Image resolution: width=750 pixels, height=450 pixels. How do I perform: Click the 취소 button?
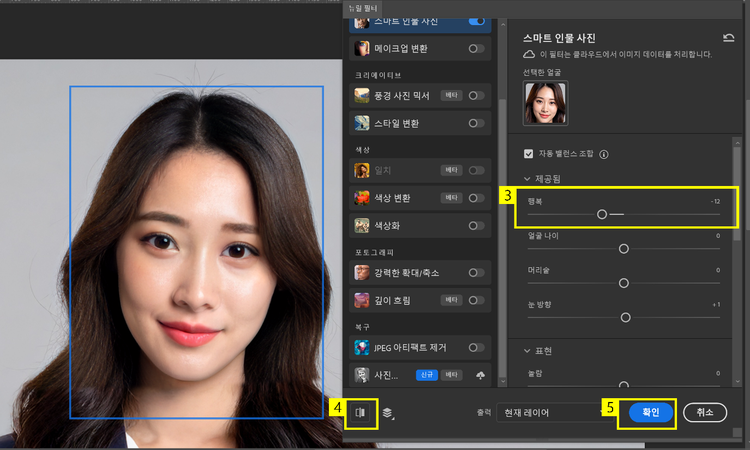[x=705, y=412]
